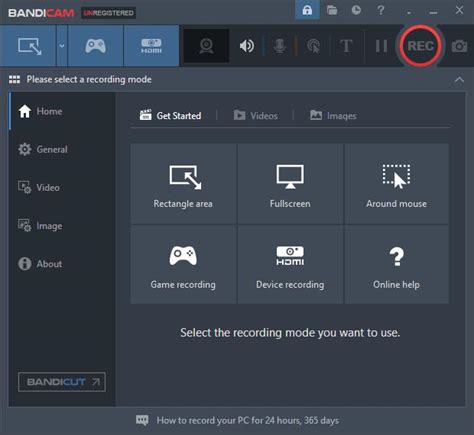Open the output folder icon in title bar

332,10
